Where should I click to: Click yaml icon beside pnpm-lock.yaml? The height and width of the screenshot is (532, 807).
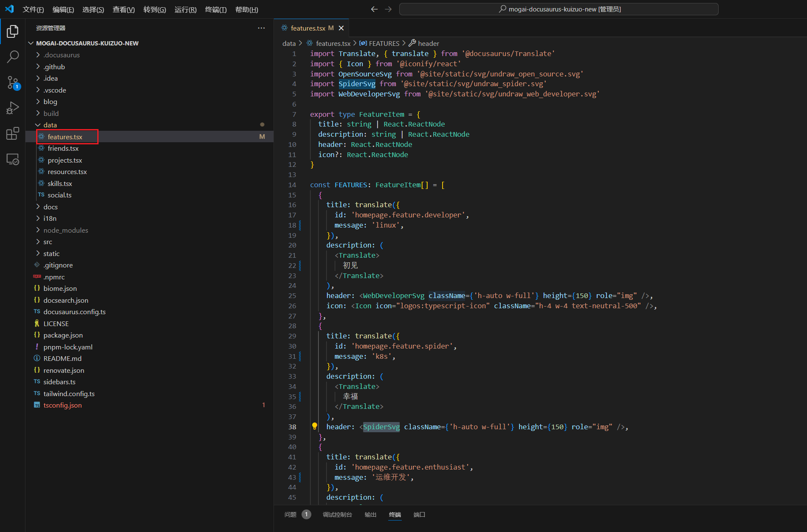point(37,347)
